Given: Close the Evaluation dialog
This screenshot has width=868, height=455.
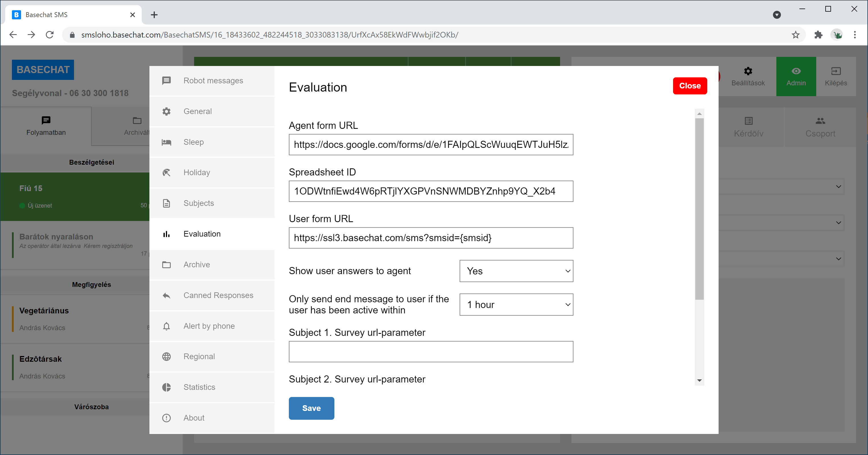Looking at the screenshot, I should click(x=689, y=86).
